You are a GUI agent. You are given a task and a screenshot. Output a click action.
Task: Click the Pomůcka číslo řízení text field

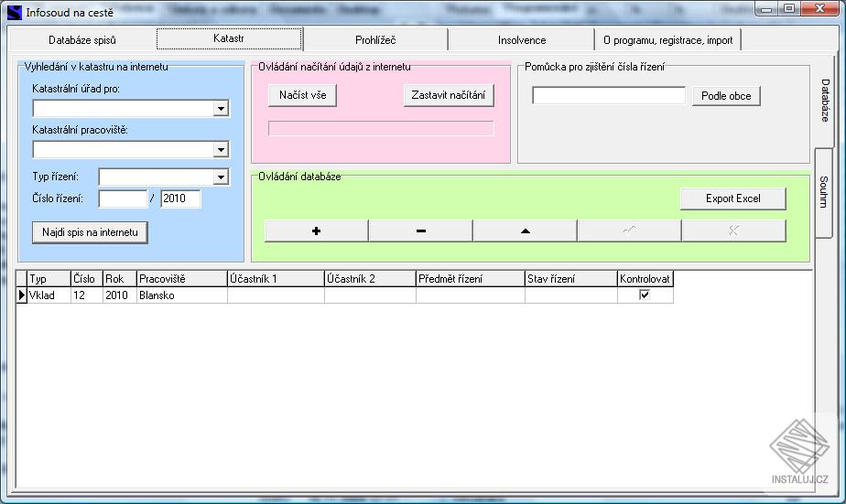[x=609, y=95]
